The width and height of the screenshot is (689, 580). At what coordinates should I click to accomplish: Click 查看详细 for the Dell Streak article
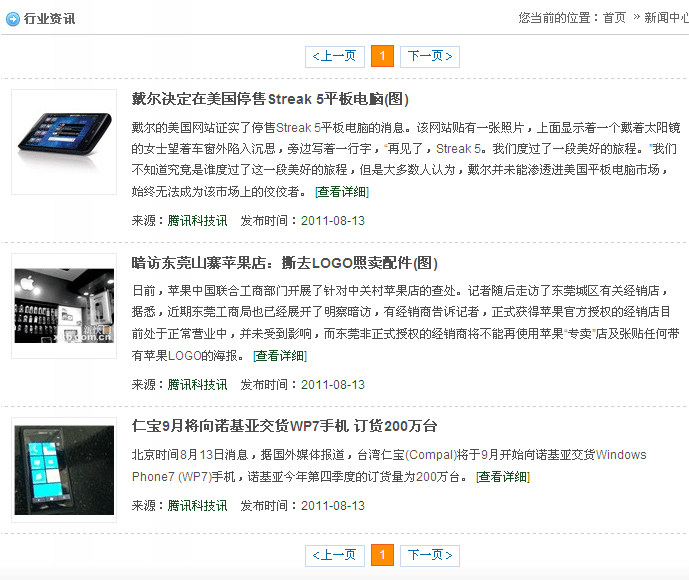tap(342, 192)
